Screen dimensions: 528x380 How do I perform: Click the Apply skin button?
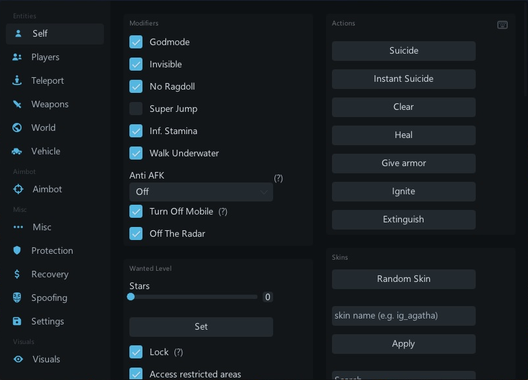(404, 344)
